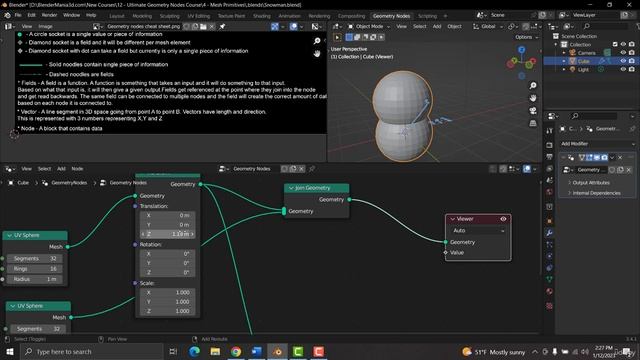Screen dimensions: 640x360
Task: Expand Internal Dependencies panel
Action: [596, 193]
